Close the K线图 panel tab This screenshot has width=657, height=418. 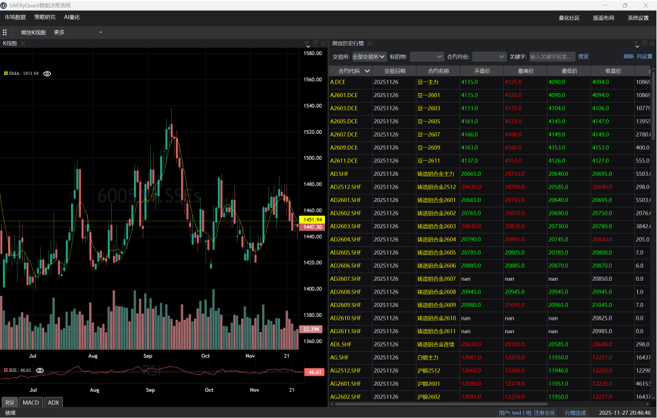click(x=23, y=44)
